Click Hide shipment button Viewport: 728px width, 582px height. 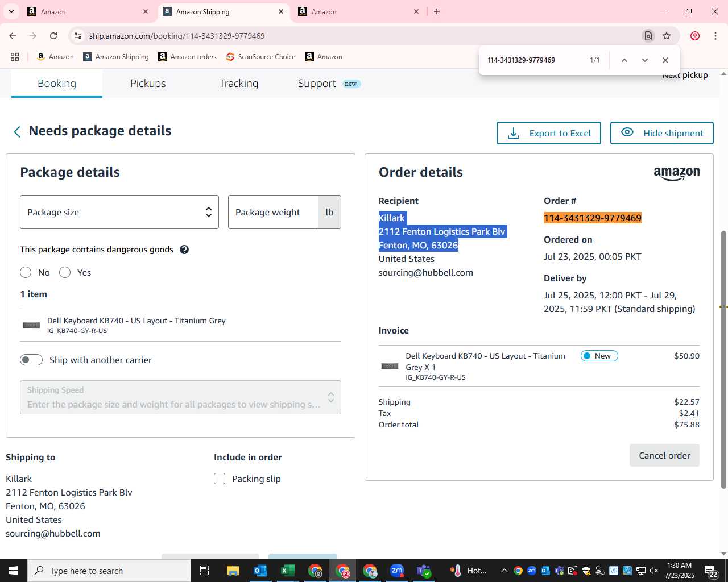pos(662,133)
